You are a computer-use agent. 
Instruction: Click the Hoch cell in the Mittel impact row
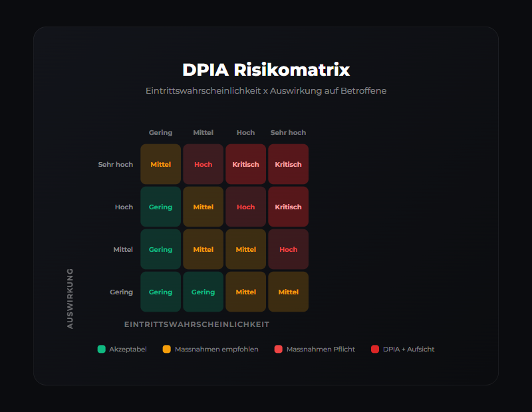(288, 249)
